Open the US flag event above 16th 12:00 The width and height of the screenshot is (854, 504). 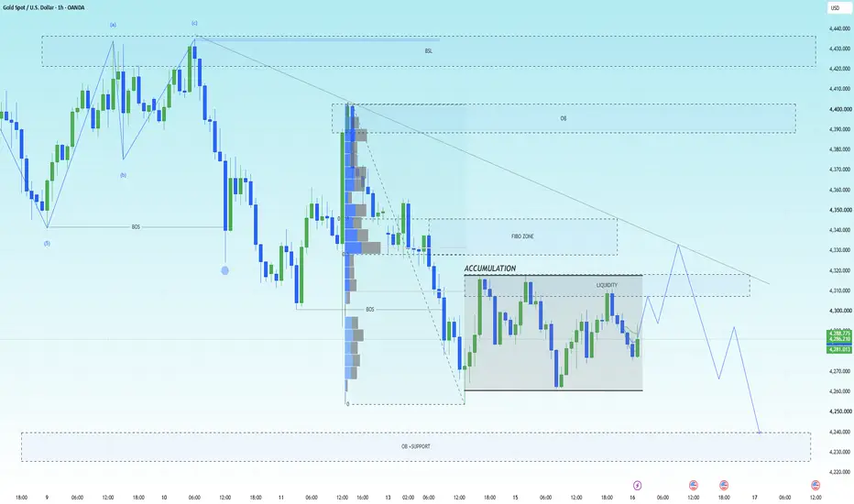[x=694, y=485]
